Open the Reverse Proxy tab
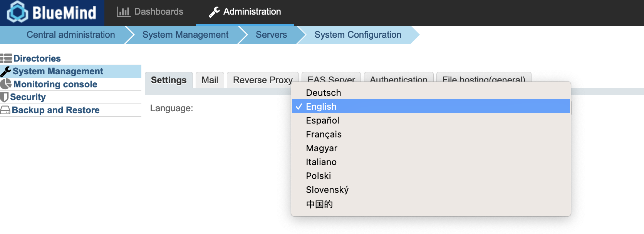This screenshot has width=644, height=234. [262, 80]
